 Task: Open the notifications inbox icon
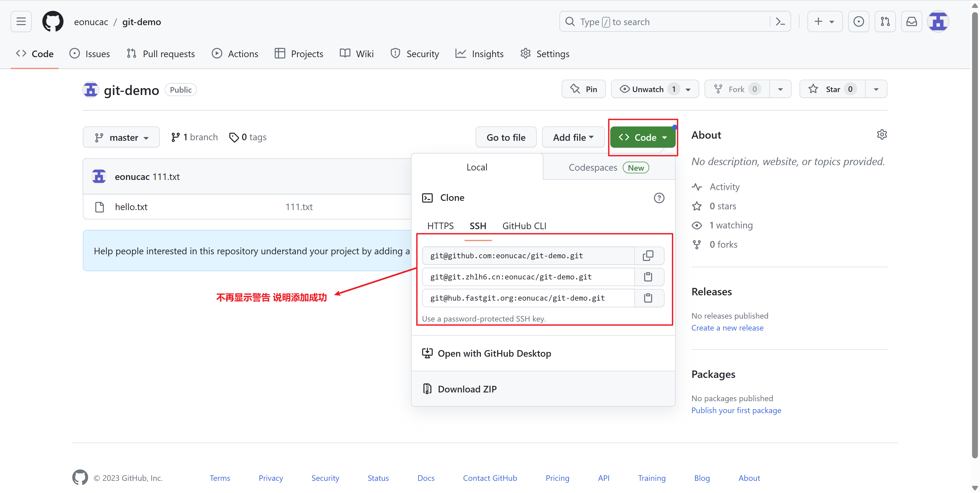[911, 22]
